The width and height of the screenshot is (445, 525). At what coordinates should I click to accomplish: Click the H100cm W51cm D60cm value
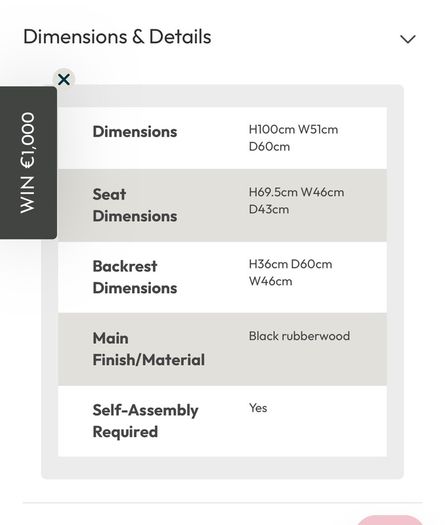tap(293, 138)
